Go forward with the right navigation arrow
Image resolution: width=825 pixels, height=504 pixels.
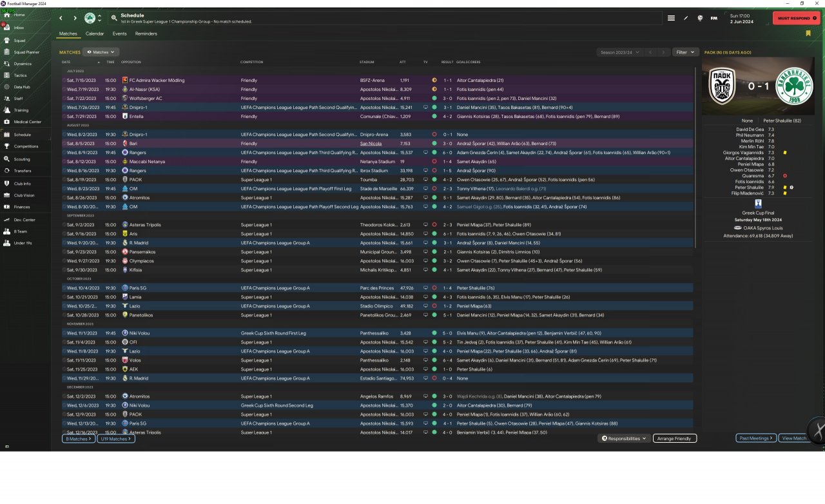[75, 18]
